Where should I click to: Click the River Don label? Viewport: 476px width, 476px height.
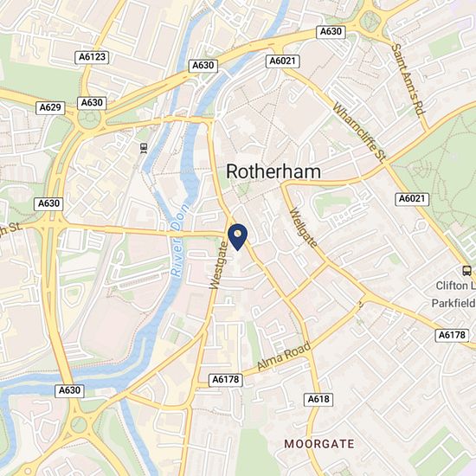[180, 240]
